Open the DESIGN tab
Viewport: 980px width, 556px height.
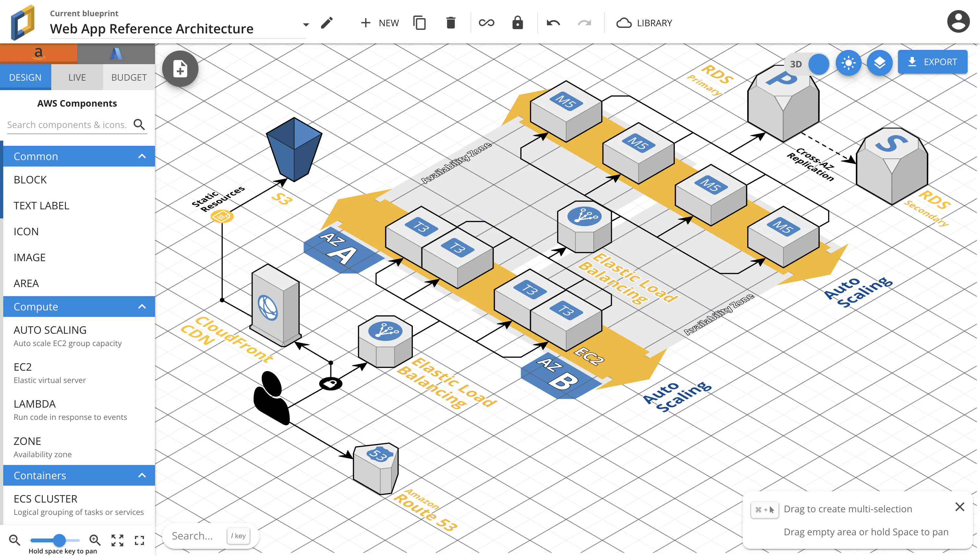(x=25, y=77)
